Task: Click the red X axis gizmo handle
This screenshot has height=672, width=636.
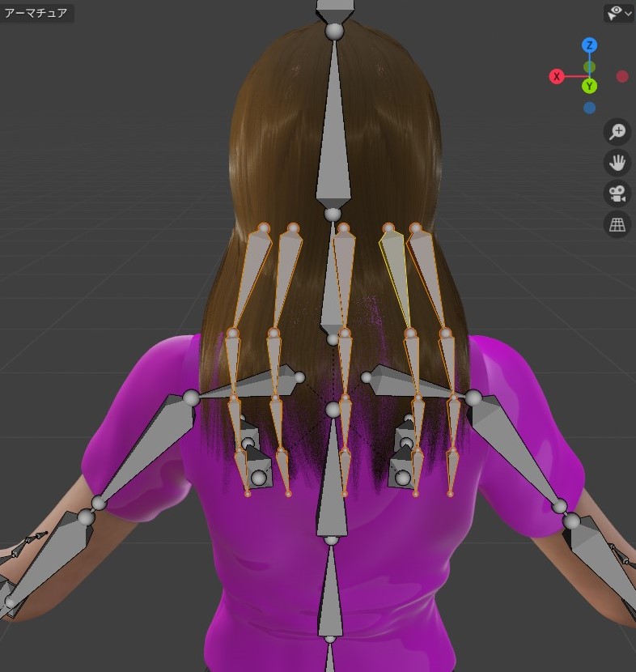Action: tap(557, 77)
